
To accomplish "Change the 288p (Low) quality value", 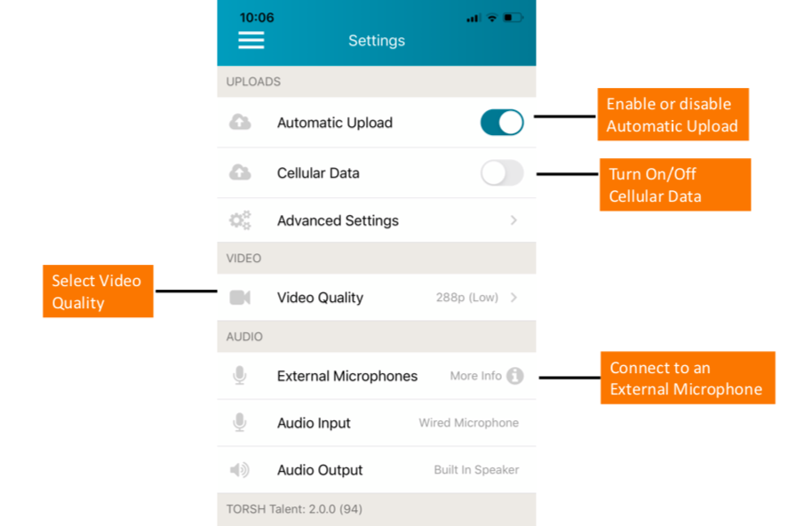I will pos(467,298).
